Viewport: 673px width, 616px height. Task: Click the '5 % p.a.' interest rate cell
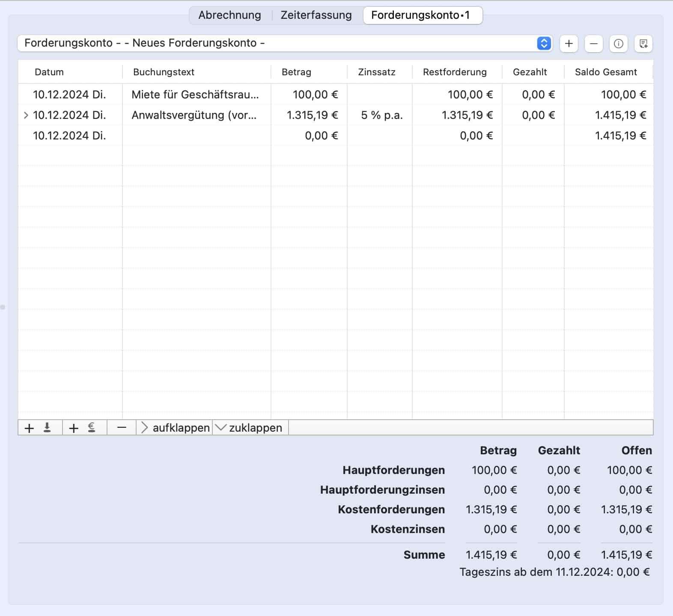(382, 115)
